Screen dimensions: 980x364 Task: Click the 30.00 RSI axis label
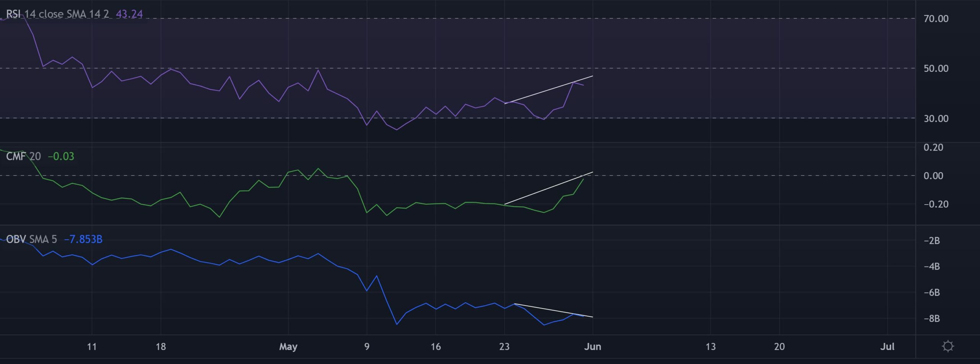[x=936, y=119]
